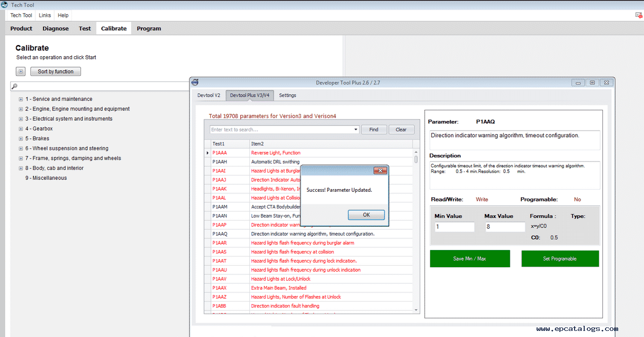The width and height of the screenshot is (644, 337).
Task: Click the parameter name text box in the details panel
Action: (x=515, y=140)
